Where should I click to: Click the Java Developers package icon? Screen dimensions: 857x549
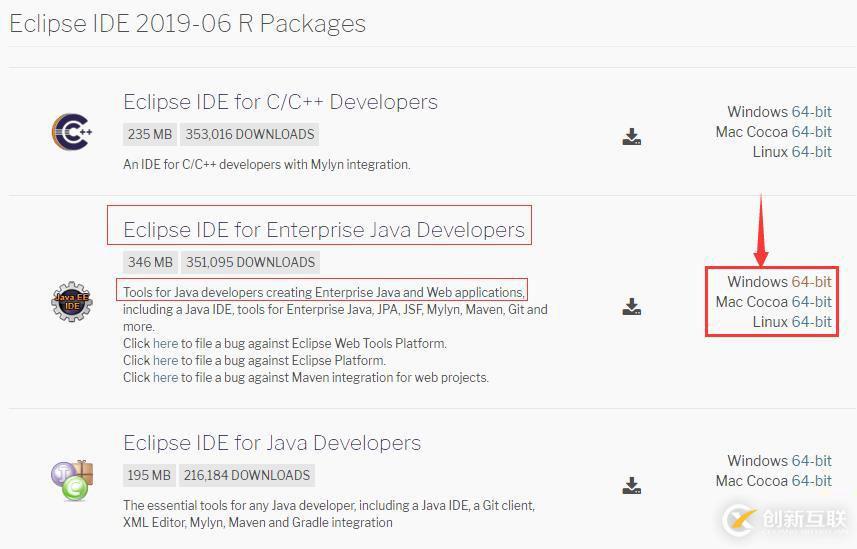click(x=72, y=478)
